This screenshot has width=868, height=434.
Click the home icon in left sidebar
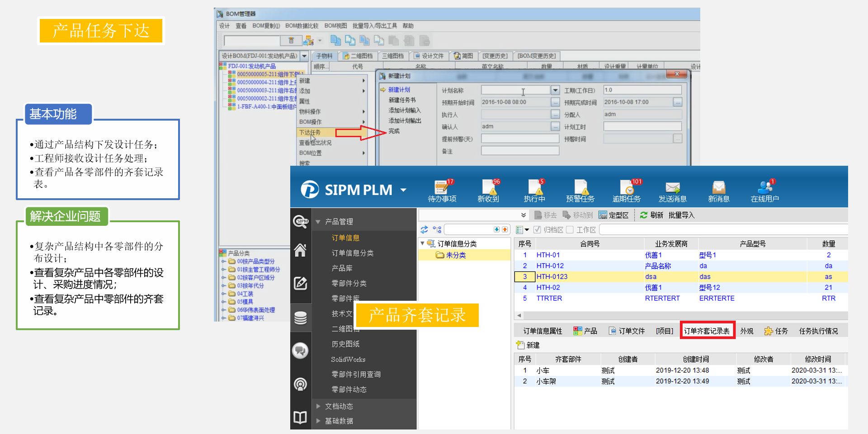click(x=301, y=250)
